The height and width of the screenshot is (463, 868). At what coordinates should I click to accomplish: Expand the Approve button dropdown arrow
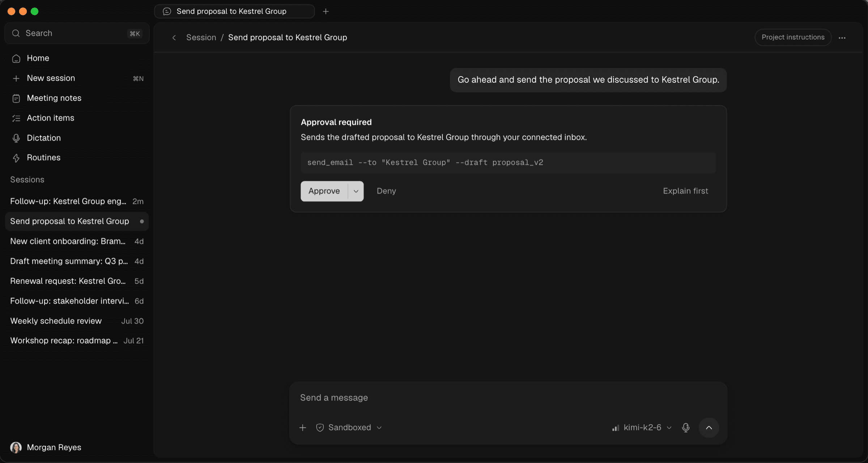[356, 191]
